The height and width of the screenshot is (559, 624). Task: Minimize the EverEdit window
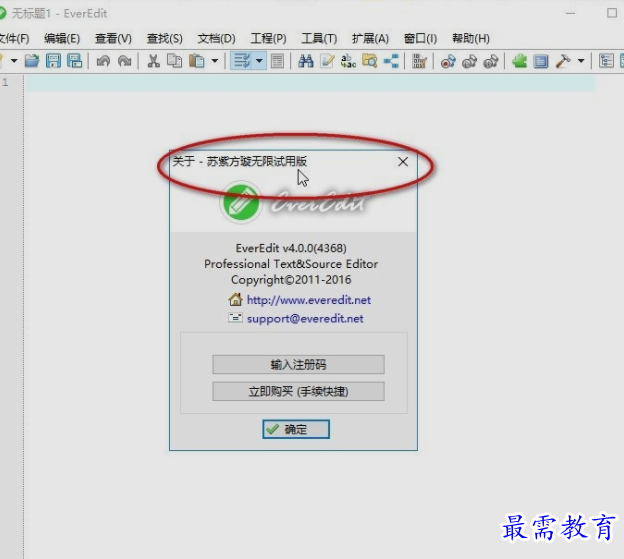[x=571, y=13]
